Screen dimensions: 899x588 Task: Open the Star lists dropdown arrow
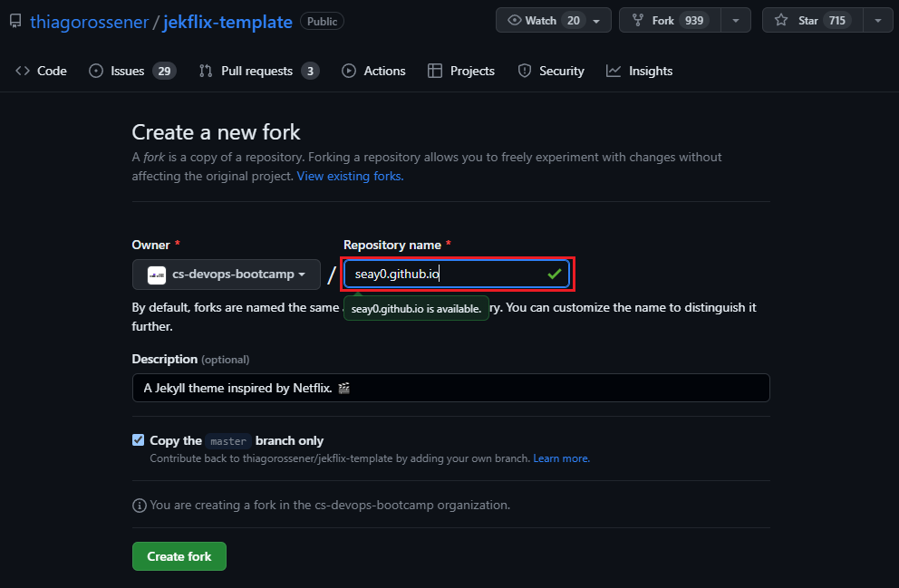tap(878, 21)
